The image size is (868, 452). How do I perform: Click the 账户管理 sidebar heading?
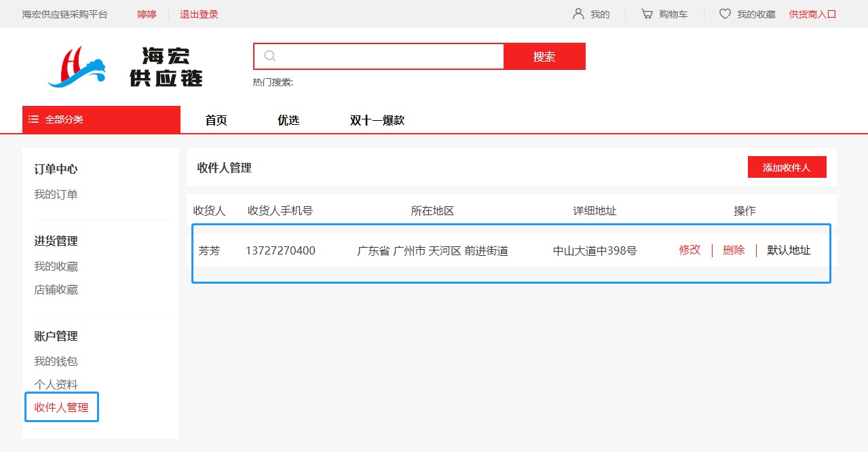[56, 336]
